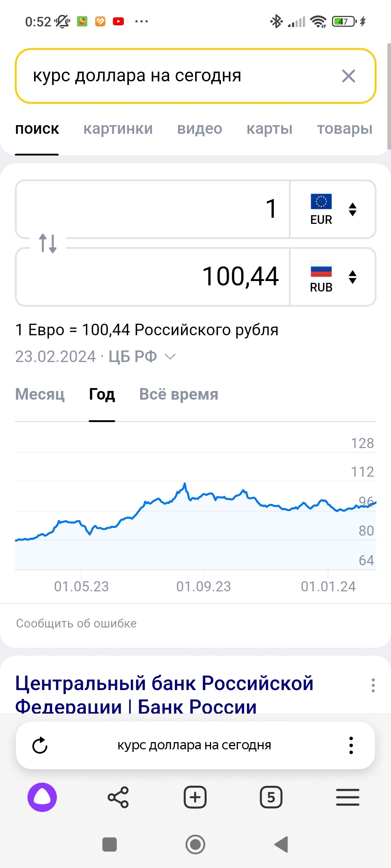This screenshot has width=391, height=868.
Task: Tap the euro amount input field
Action: [x=152, y=209]
